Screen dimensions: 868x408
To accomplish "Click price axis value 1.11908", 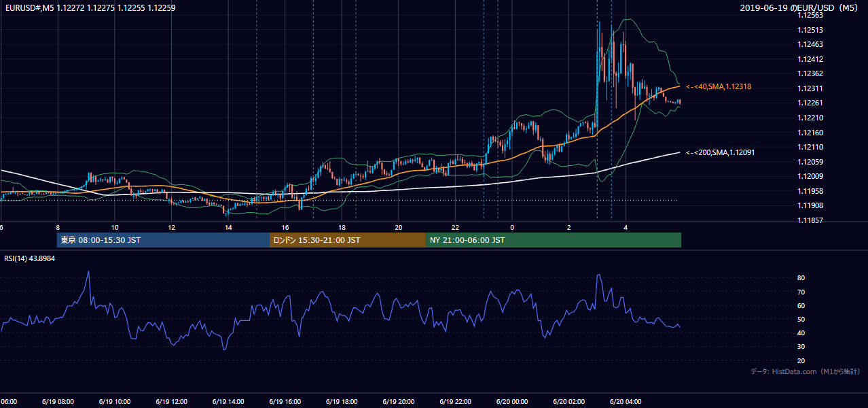I will (x=810, y=205).
